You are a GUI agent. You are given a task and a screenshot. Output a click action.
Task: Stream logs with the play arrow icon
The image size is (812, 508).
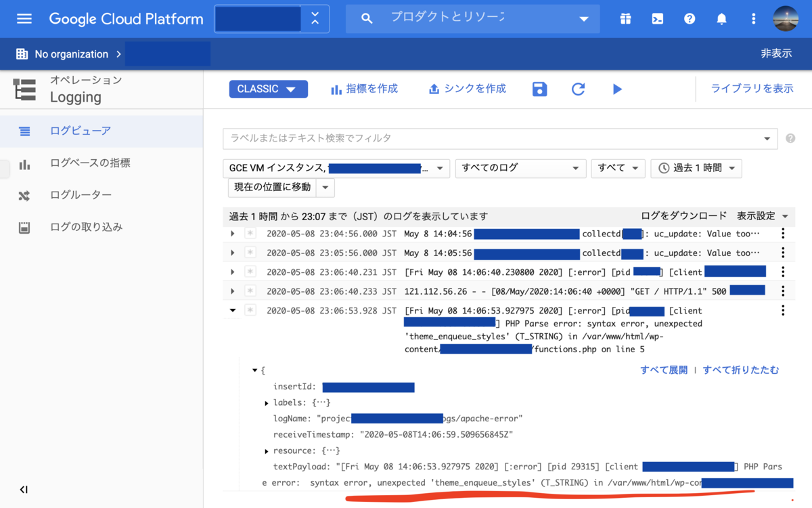617,89
